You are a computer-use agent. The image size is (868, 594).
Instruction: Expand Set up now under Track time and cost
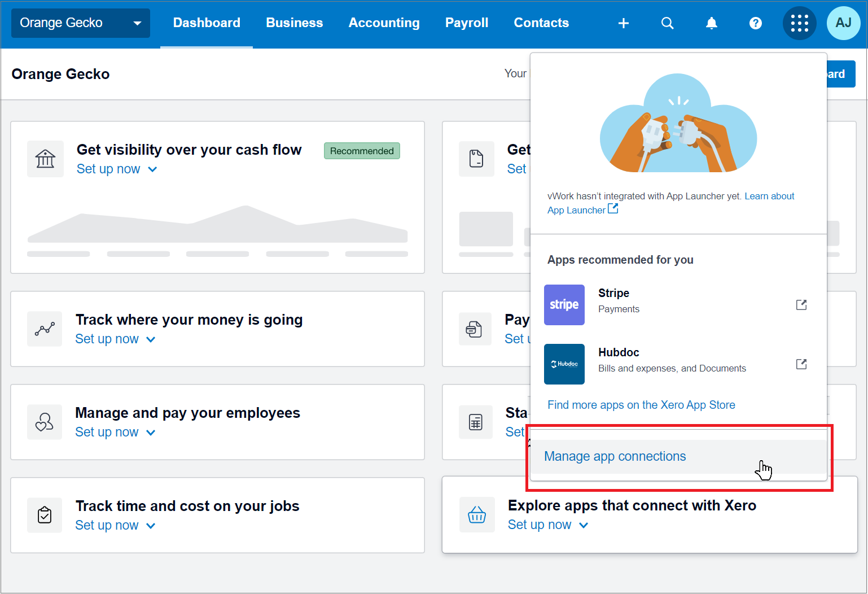coord(116,525)
